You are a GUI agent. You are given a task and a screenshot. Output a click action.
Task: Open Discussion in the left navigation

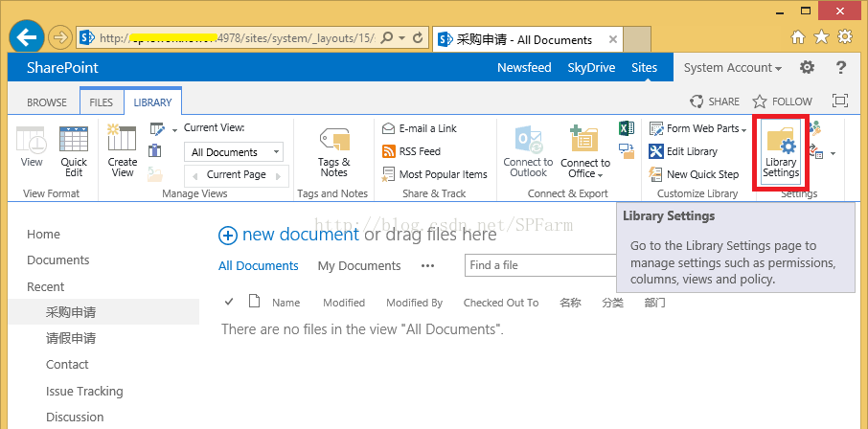tap(75, 417)
